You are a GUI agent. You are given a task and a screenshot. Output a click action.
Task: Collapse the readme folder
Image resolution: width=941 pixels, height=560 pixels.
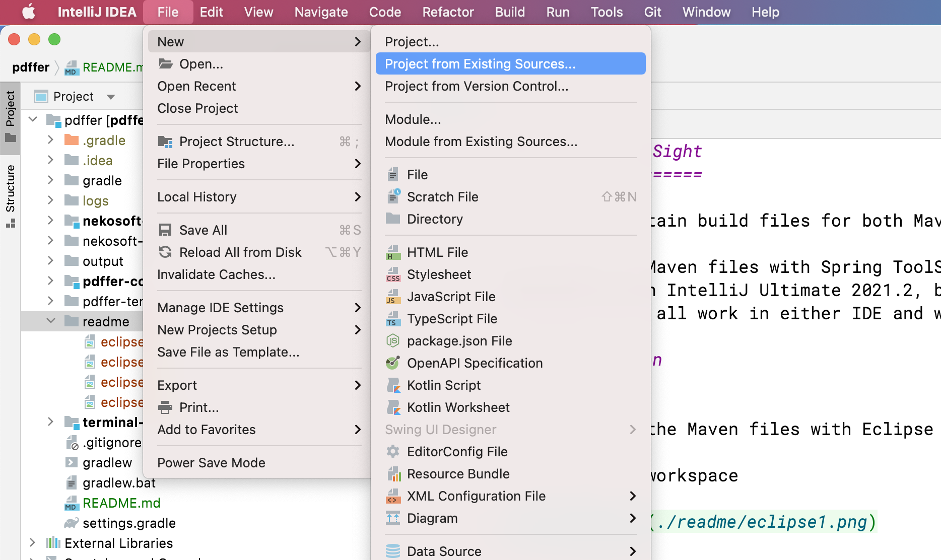click(x=50, y=321)
